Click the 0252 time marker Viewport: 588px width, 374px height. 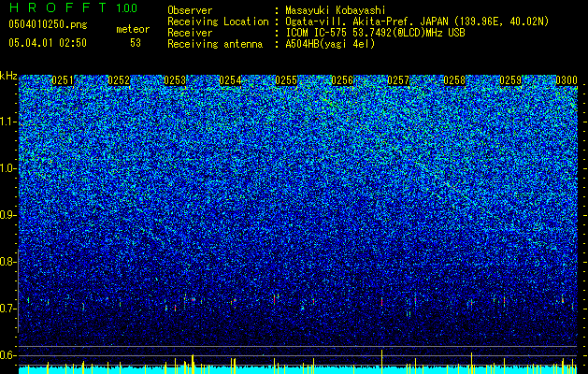tap(119, 80)
